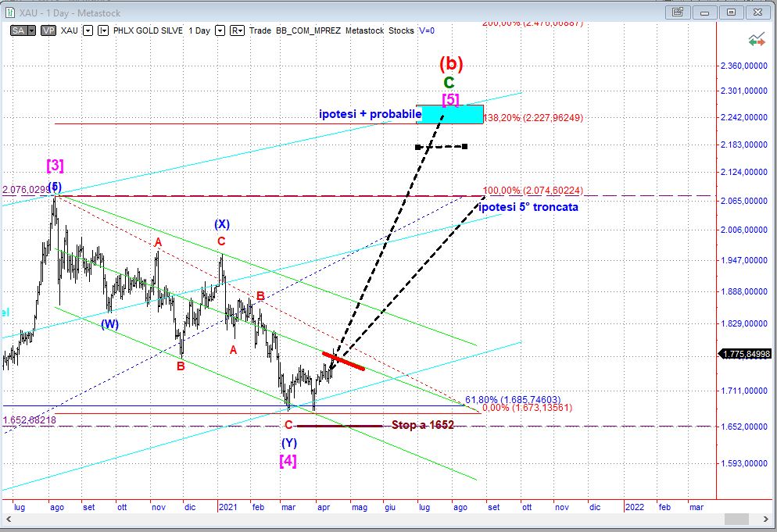Click the Metastock chart window icon
Image resolution: width=777 pixels, height=532 pixels.
[10, 12]
